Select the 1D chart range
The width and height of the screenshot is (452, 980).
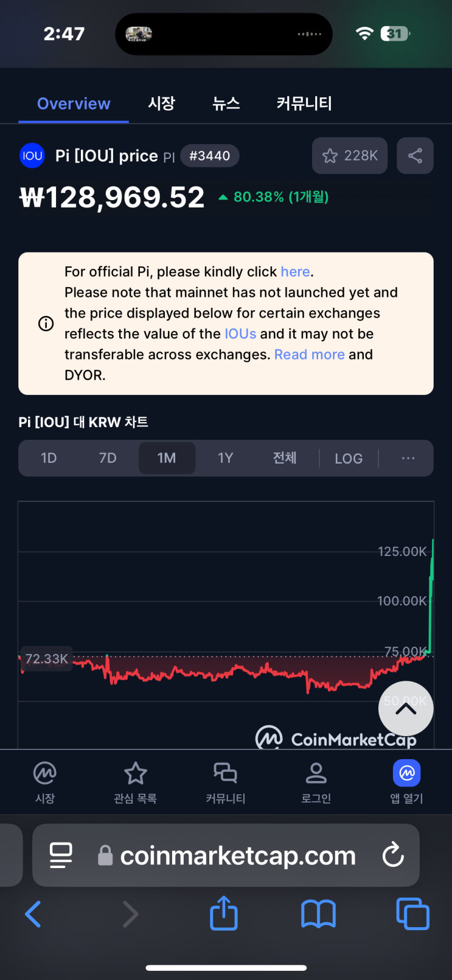[49, 458]
